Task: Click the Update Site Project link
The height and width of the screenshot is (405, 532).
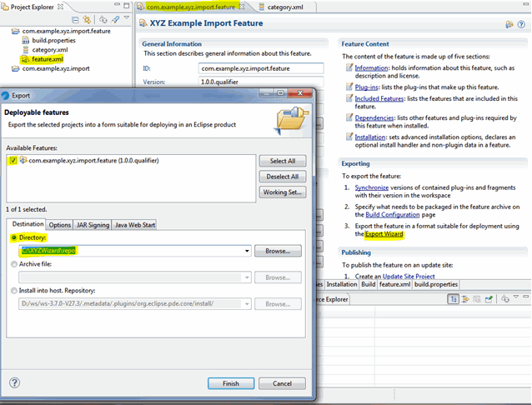Action: click(409, 276)
